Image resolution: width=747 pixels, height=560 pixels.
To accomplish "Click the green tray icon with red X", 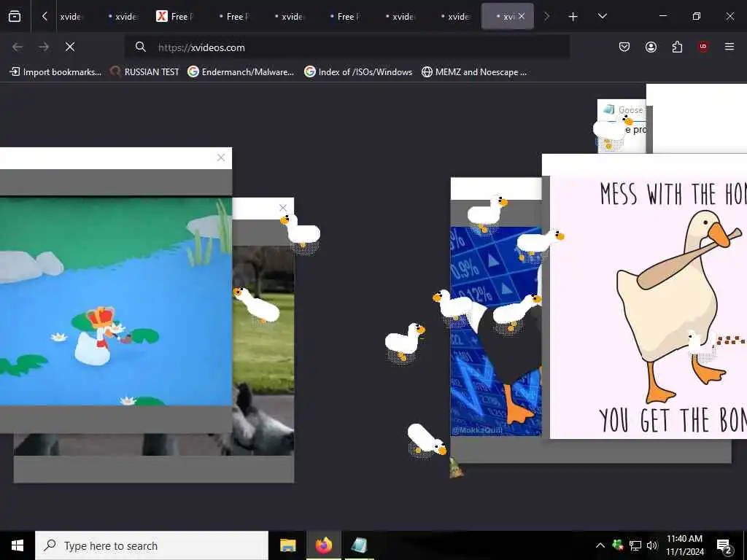I will [x=618, y=545].
